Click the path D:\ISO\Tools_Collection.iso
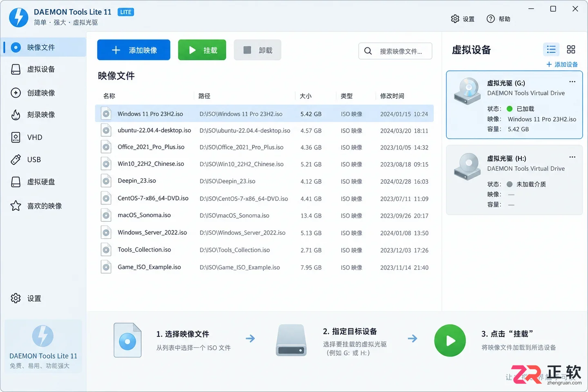The image size is (588, 392). click(x=235, y=250)
